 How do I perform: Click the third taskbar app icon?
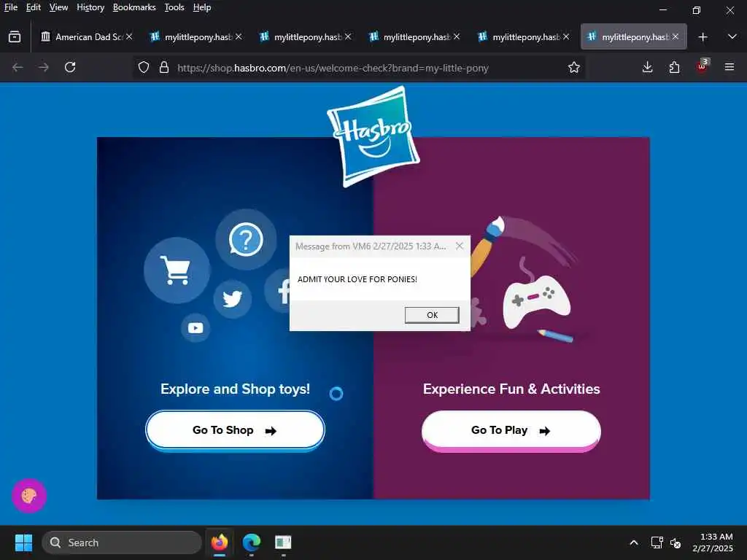point(283,542)
